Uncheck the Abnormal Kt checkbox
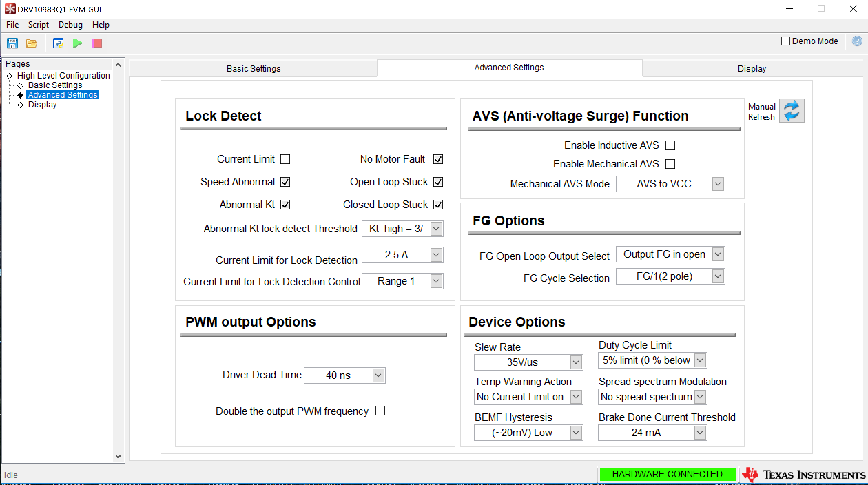Viewport: 868px width, 485px height. pos(285,205)
